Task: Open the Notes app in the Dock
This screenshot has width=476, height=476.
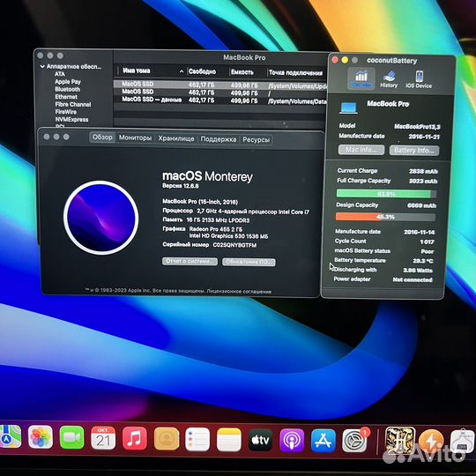Action: 229,440
